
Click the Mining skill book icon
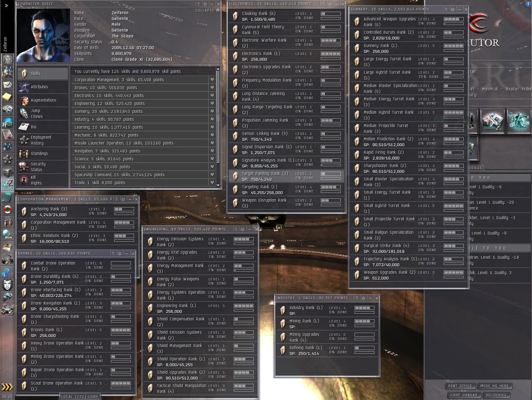point(283,324)
